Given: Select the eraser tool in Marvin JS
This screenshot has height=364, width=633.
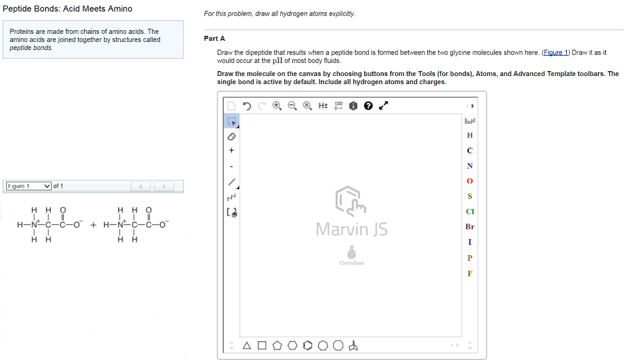Looking at the screenshot, I should pyautogui.click(x=232, y=137).
